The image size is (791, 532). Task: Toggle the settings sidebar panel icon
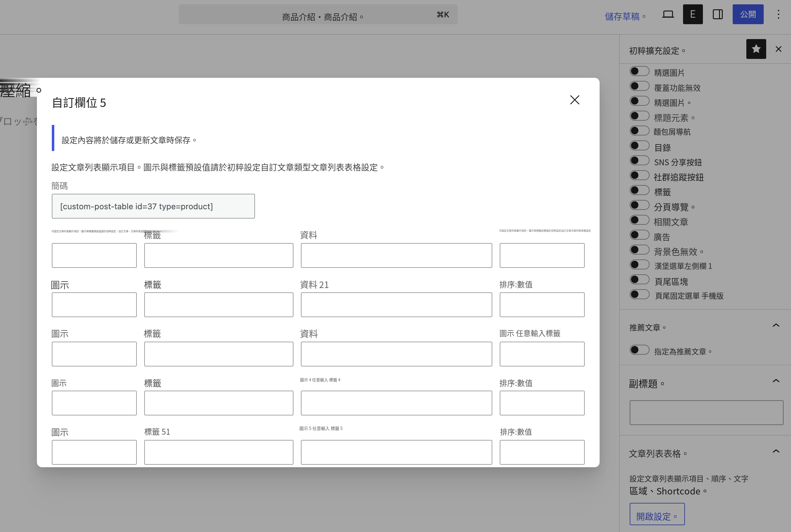click(x=717, y=14)
